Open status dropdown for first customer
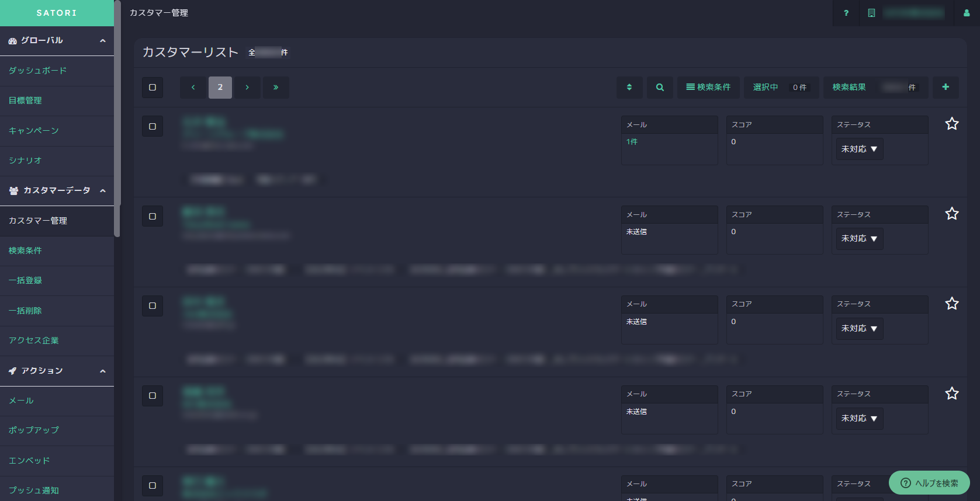This screenshot has width=980, height=501. tap(859, 149)
